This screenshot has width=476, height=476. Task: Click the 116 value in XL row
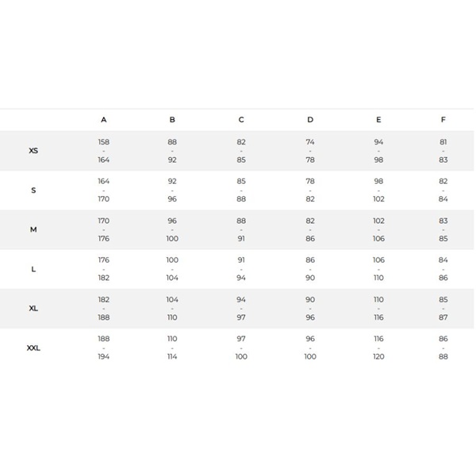click(378, 317)
